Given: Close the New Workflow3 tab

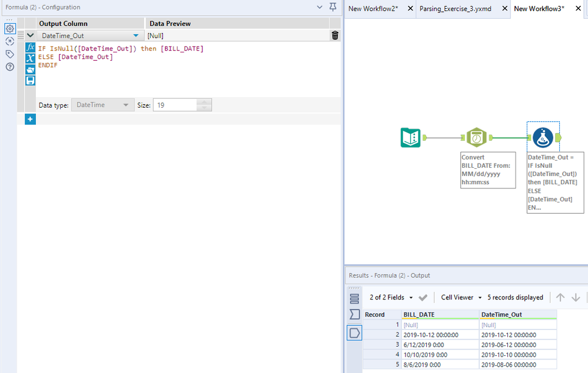Looking at the screenshot, I should point(578,9).
